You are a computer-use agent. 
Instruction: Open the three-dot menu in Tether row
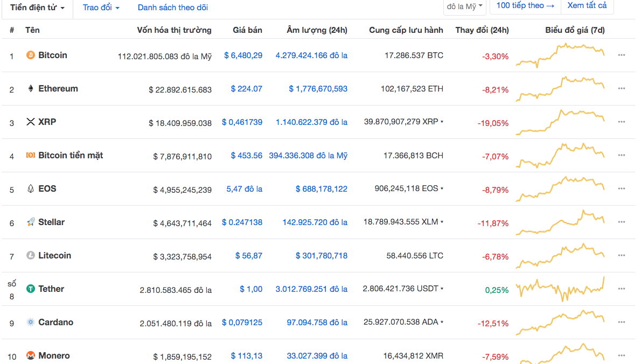(x=622, y=289)
